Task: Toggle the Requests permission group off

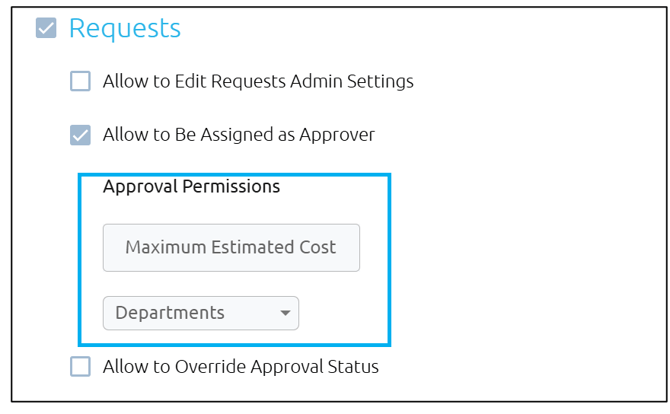Action: pos(45,28)
